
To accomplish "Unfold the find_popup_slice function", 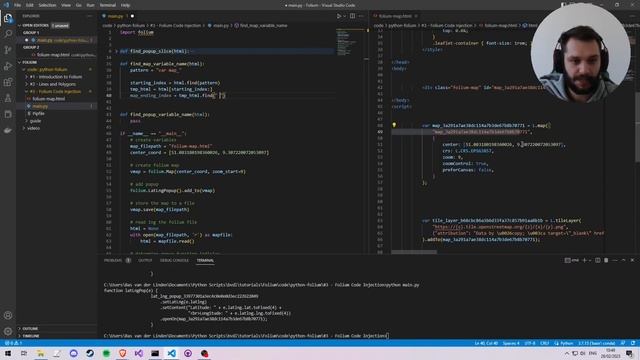I will point(116,51).
